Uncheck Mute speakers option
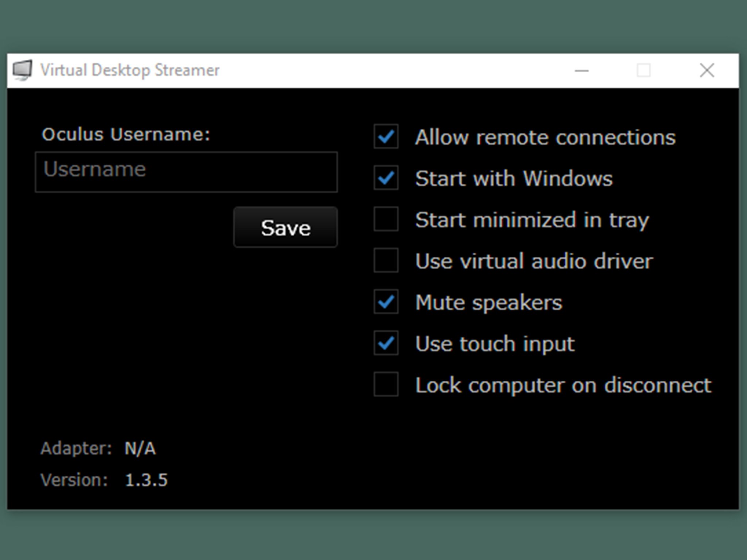The width and height of the screenshot is (747, 560). pyautogui.click(x=386, y=302)
